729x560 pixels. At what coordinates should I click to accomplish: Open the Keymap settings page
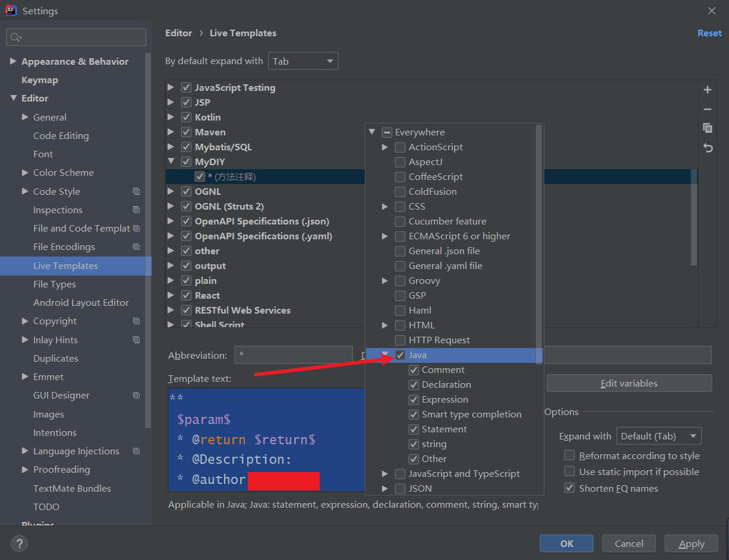pyautogui.click(x=40, y=80)
